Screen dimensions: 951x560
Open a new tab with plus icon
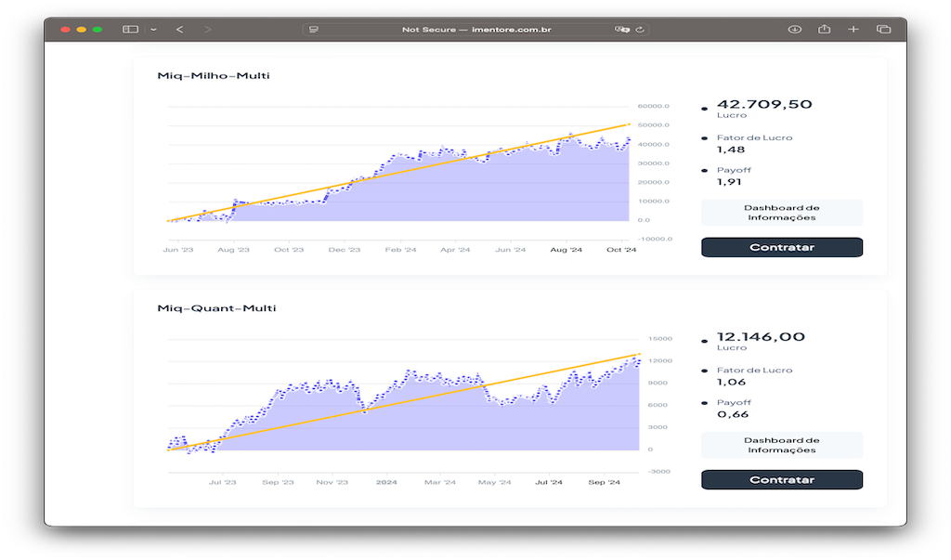[853, 29]
